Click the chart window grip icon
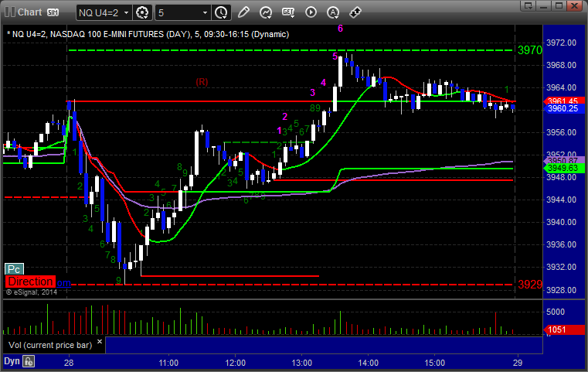The width and height of the screenshot is (588, 372). [x=10, y=12]
